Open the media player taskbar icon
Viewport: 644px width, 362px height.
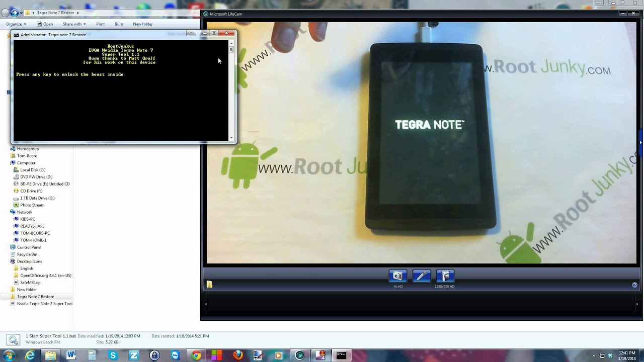[279, 355]
